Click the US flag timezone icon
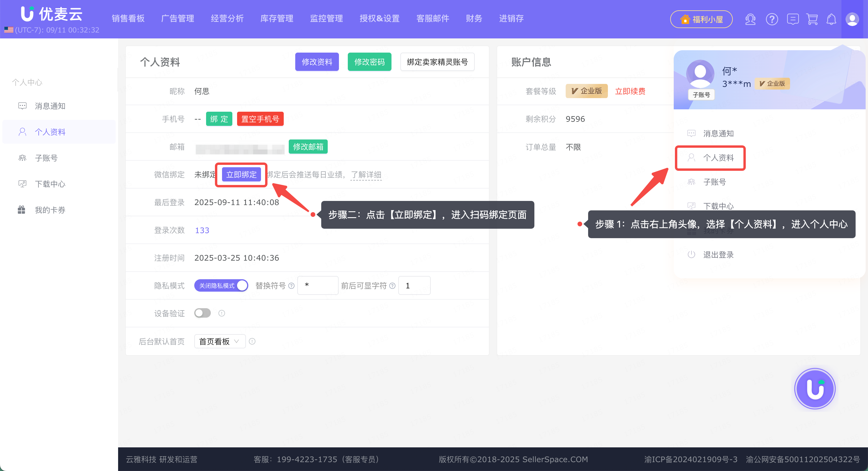Viewport: 868px width, 471px height. [9, 30]
